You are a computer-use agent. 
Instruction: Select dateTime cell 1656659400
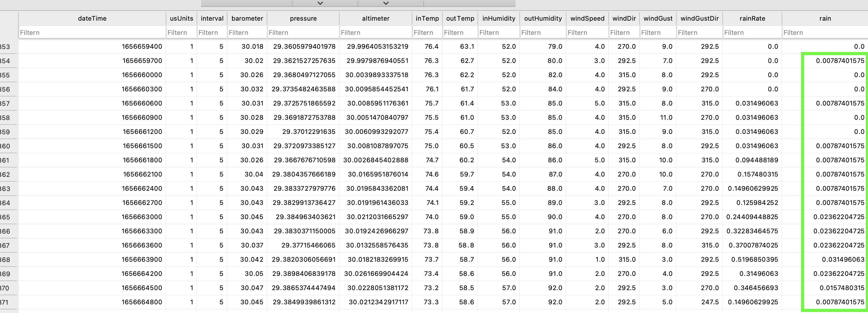pyautogui.click(x=92, y=46)
